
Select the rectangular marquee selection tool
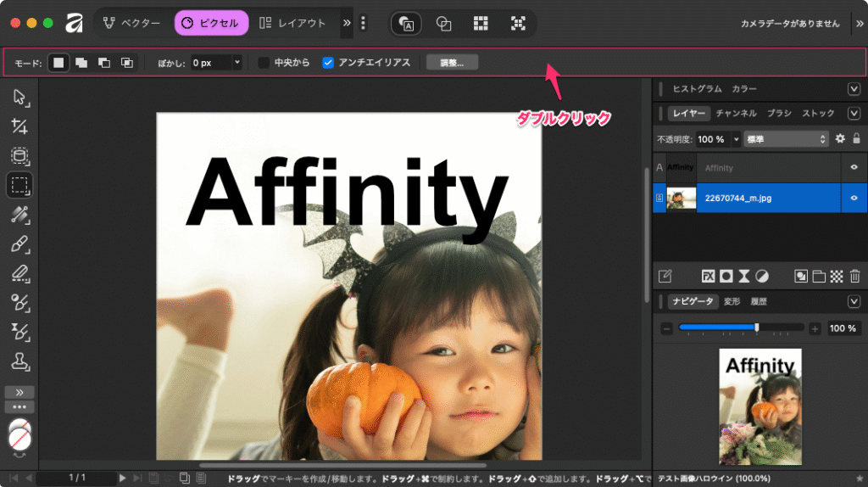coord(19,185)
